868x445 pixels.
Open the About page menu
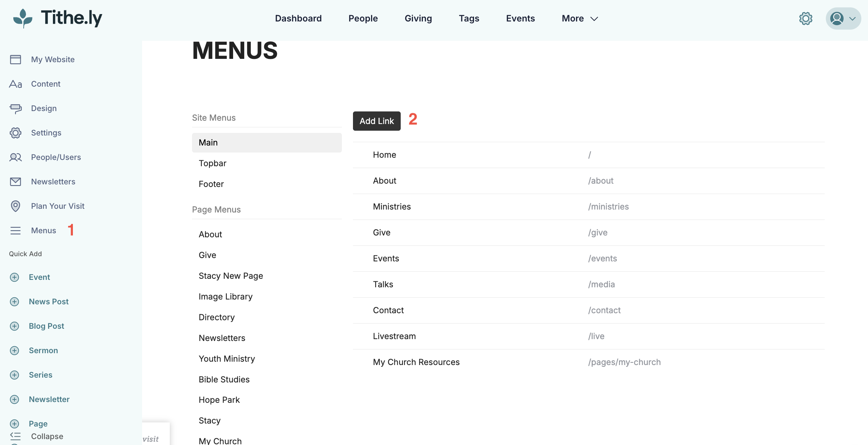point(267,234)
